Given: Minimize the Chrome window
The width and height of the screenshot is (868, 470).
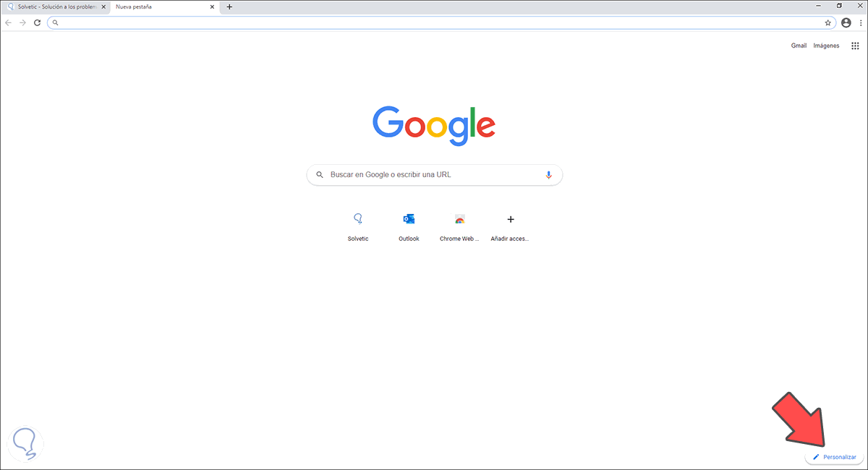Looking at the screenshot, I should click(x=819, y=6).
